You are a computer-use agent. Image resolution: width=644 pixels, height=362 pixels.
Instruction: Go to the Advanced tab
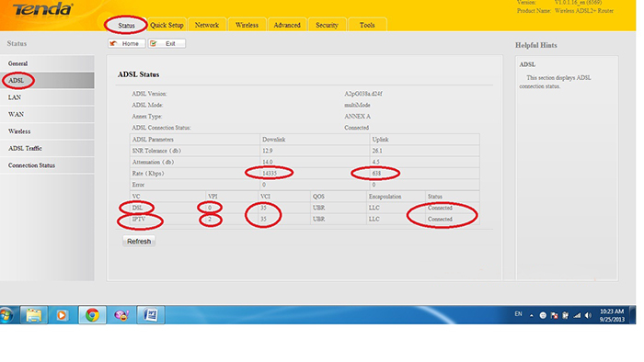coord(287,25)
